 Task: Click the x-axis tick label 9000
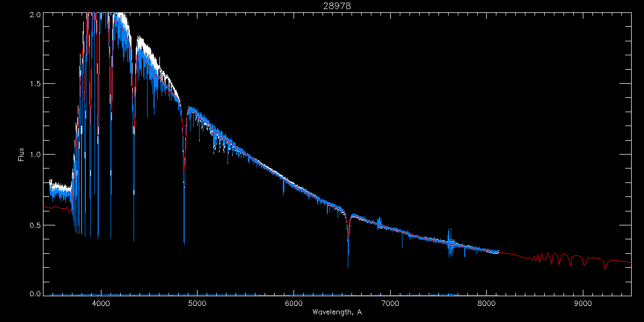(583, 303)
